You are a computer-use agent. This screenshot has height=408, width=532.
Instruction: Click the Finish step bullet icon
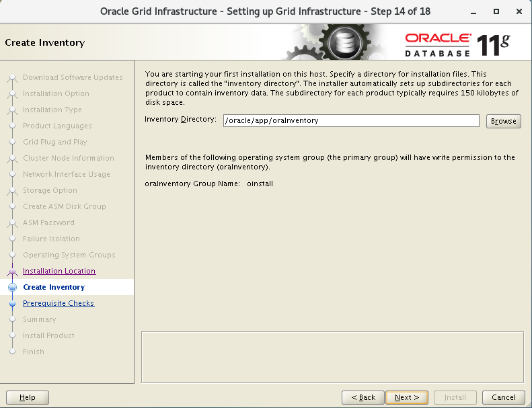[x=13, y=352]
